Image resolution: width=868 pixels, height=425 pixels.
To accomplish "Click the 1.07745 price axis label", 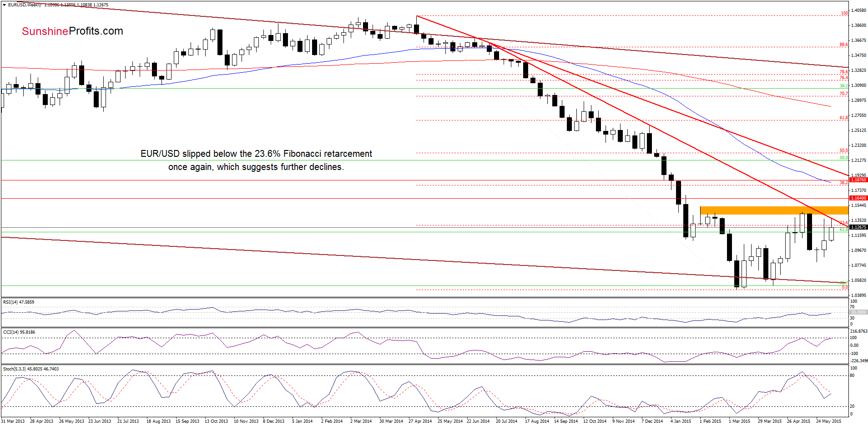I will pos(858,265).
